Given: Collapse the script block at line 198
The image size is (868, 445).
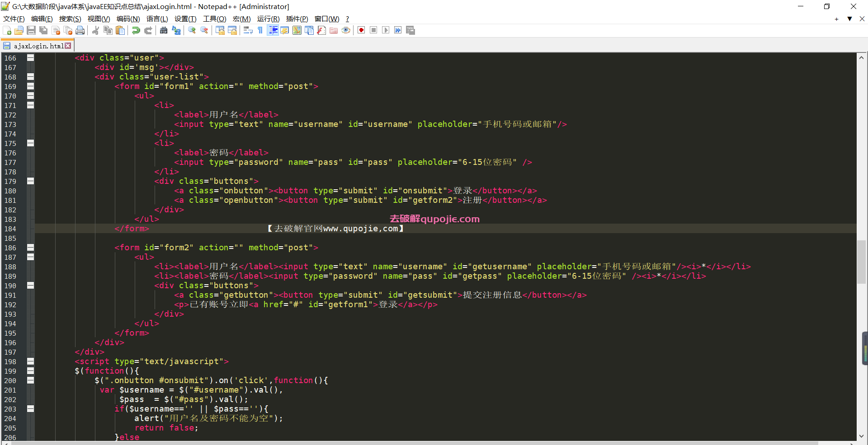Looking at the screenshot, I should coord(30,361).
